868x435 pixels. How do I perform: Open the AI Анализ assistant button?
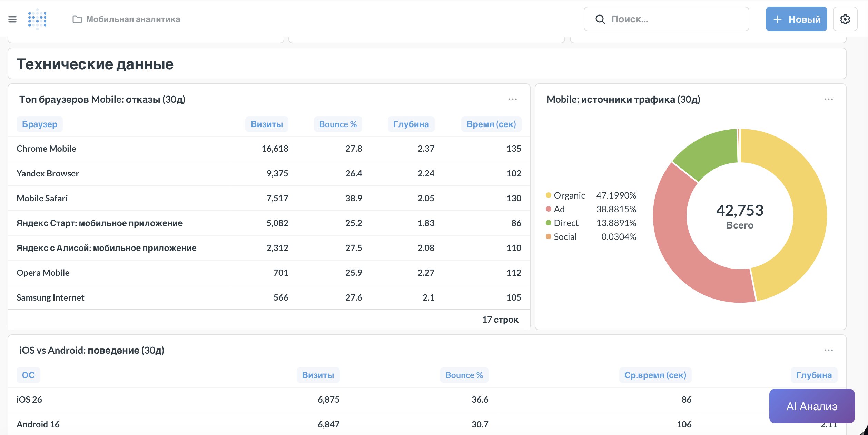coord(811,406)
